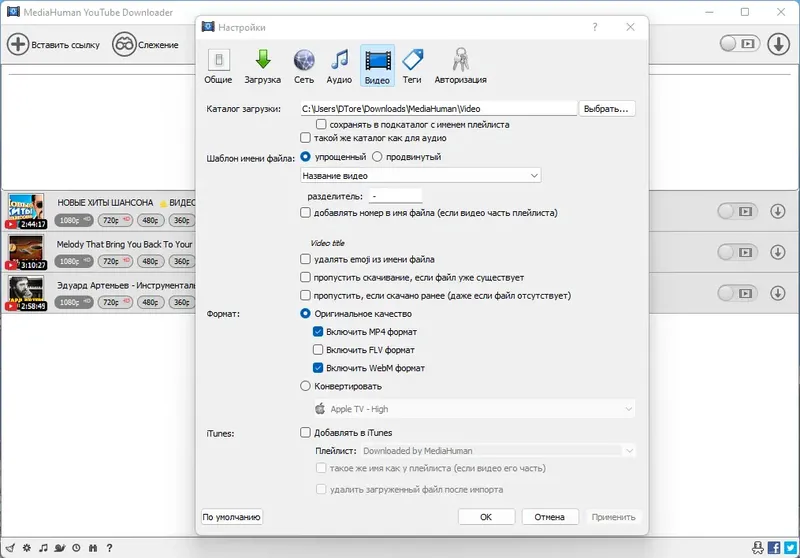Open the Название видео template dropdown
Screen dimensions: 800x558
421,175
